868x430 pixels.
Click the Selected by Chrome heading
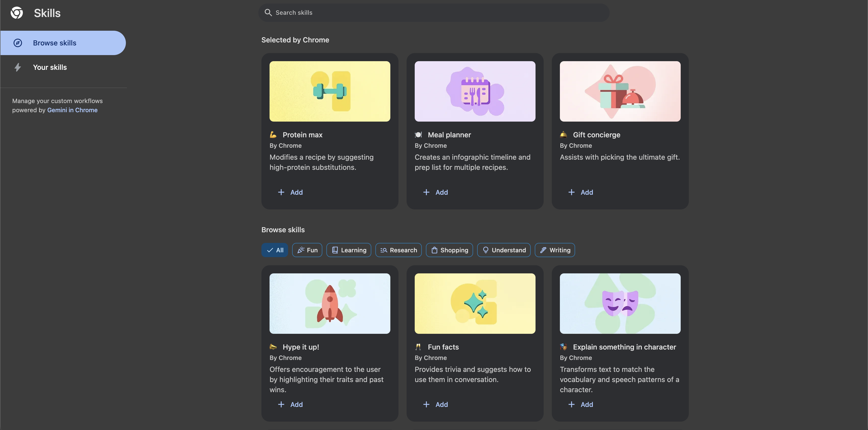coord(295,40)
